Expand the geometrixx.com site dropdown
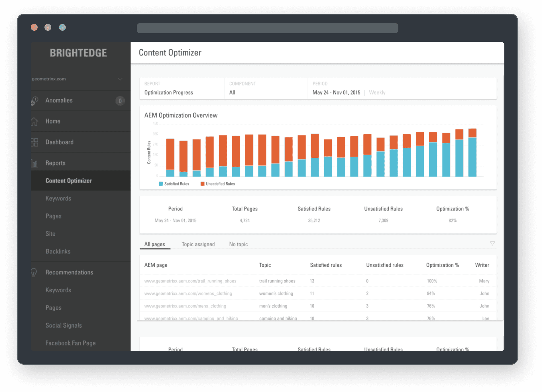 pyautogui.click(x=120, y=79)
